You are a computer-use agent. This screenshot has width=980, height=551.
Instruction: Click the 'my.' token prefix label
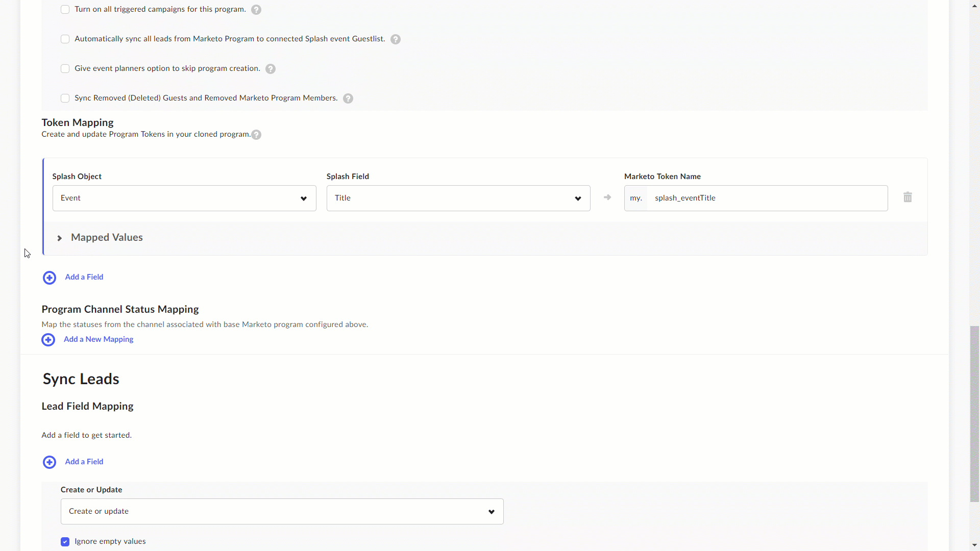636,198
